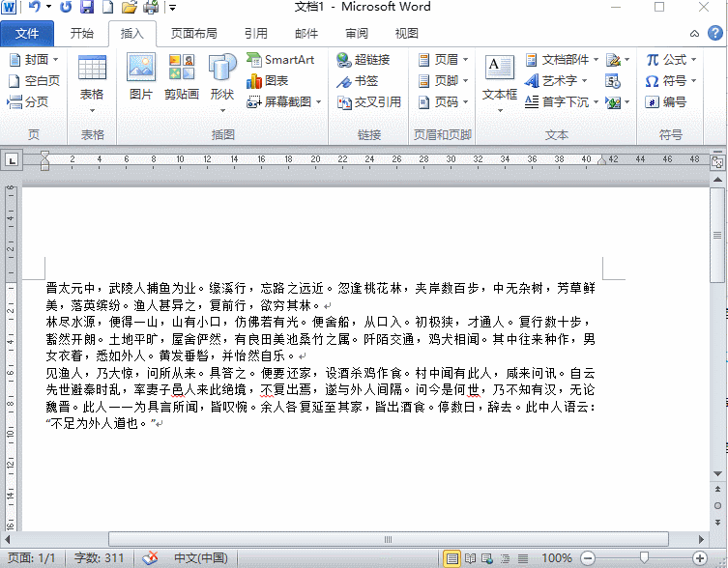The width and height of the screenshot is (728, 568).
Task: Click the 中文(中国) language indicator
Action: point(200,557)
